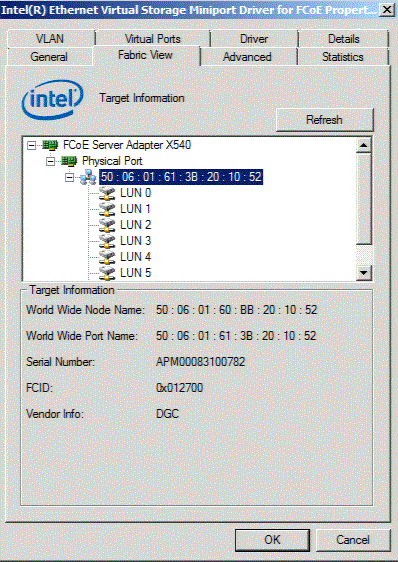
Task: Refresh the target information
Action: [324, 120]
